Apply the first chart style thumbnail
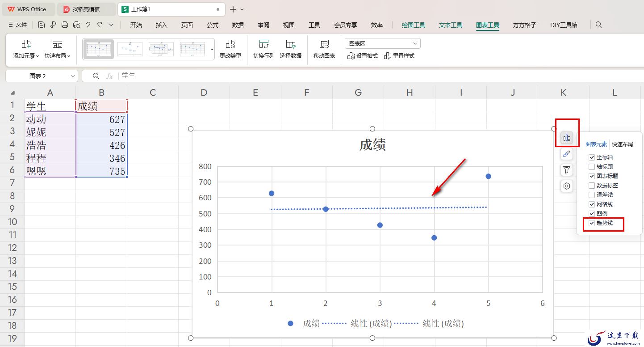The image size is (644, 347). click(99, 49)
